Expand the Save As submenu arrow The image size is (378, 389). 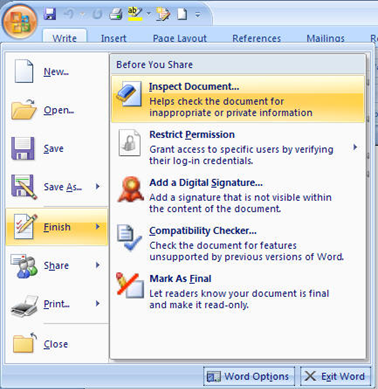pyautogui.click(x=98, y=186)
